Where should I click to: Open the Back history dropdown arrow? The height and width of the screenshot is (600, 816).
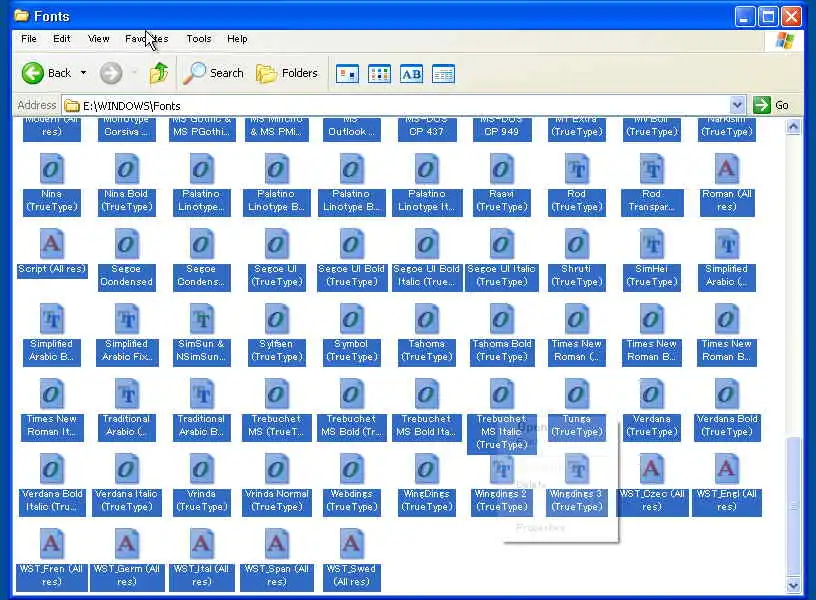click(83, 73)
